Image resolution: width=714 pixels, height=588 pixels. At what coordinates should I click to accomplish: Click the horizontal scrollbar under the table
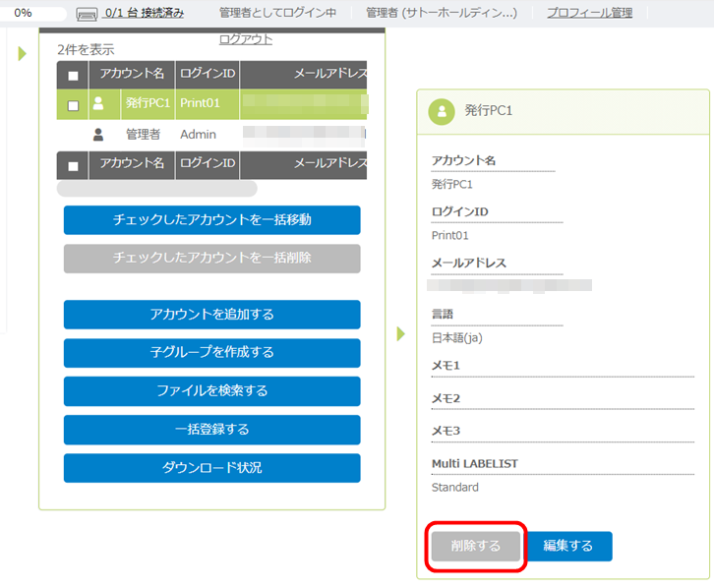point(156,189)
